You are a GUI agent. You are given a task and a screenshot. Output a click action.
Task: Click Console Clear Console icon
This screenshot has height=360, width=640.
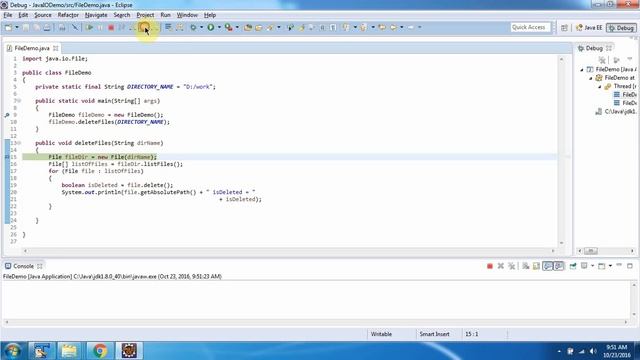coord(526,266)
